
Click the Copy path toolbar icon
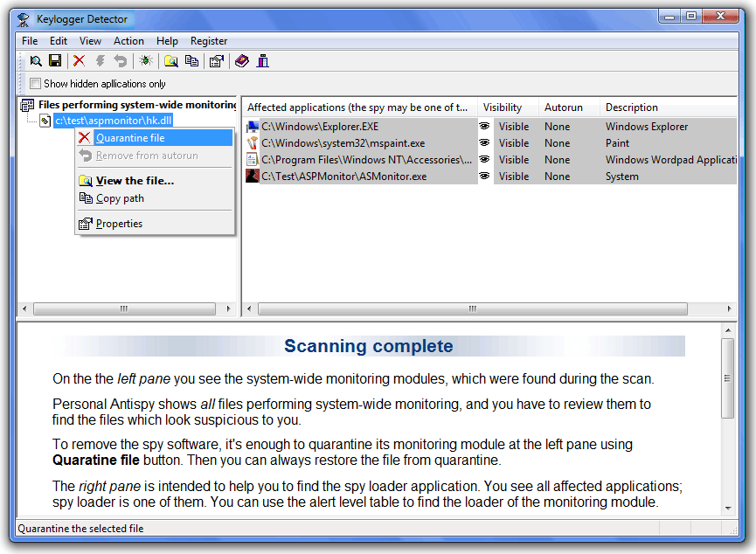click(191, 61)
